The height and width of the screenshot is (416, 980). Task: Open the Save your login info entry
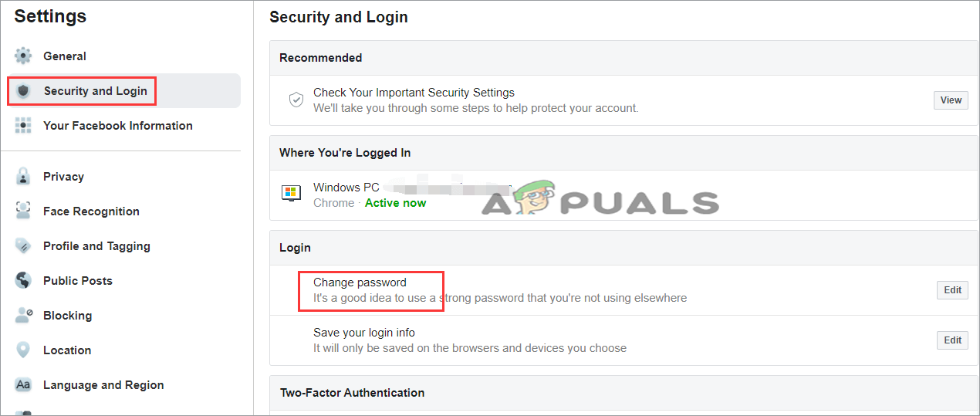[x=364, y=333]
